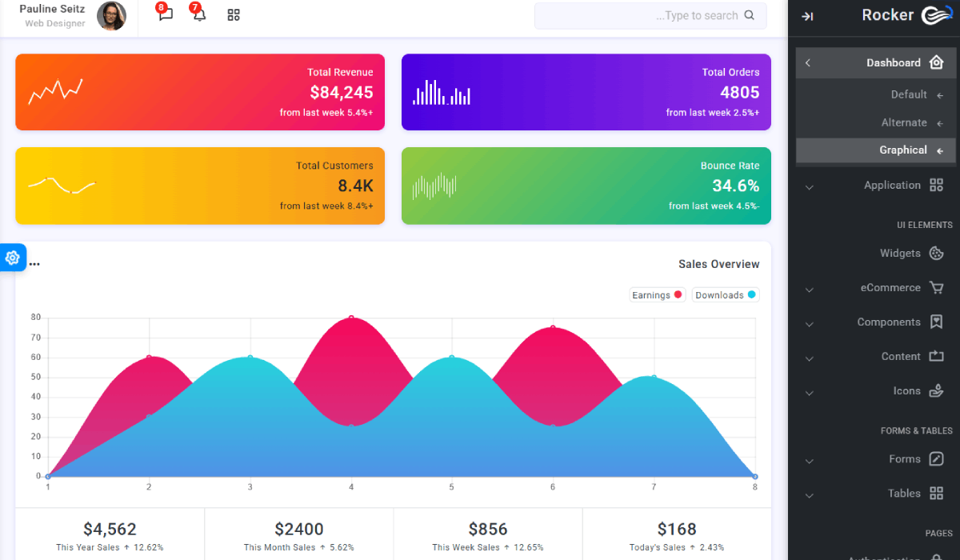The width and height of the screenshot is (960, 560).
Task: Open the Widgets menu label
Action: pyautogui.click(x=900, y=253)
